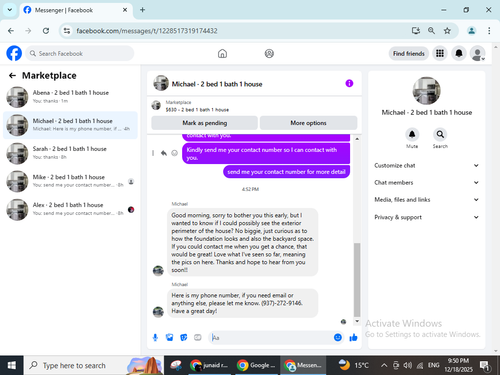Open Abena - 2 bed 1 bath conversation
The image size is (500, 375).
(x=70, y=97)
